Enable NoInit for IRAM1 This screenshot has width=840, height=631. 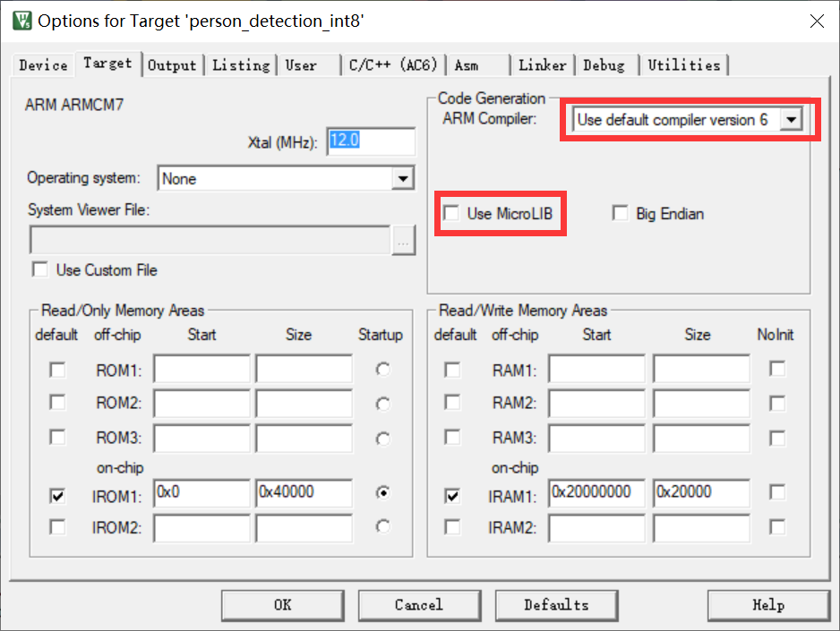tap(777, 492)
